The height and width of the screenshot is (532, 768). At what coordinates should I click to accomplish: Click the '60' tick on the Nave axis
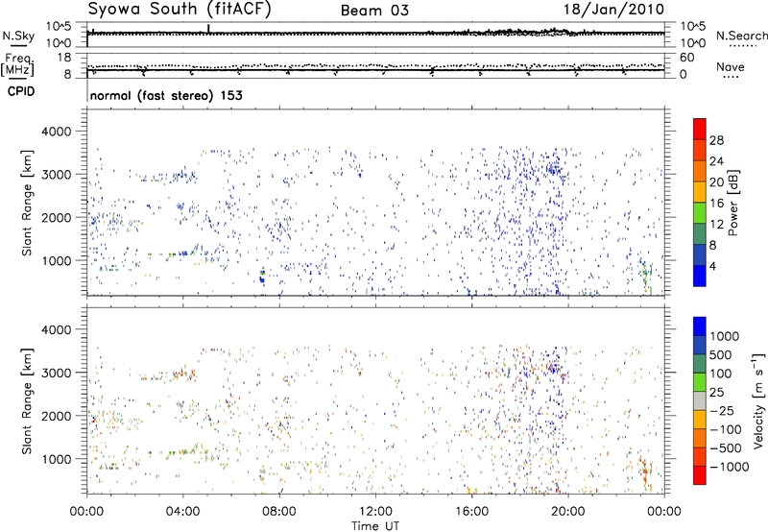tap(686, 58)
